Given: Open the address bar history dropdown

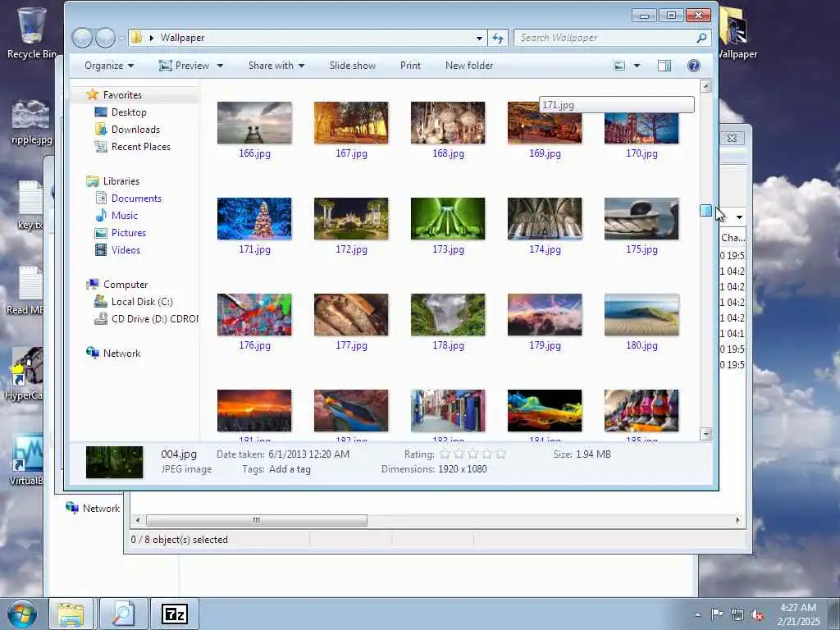Looking at the screenshot, I should coord(479,38).
